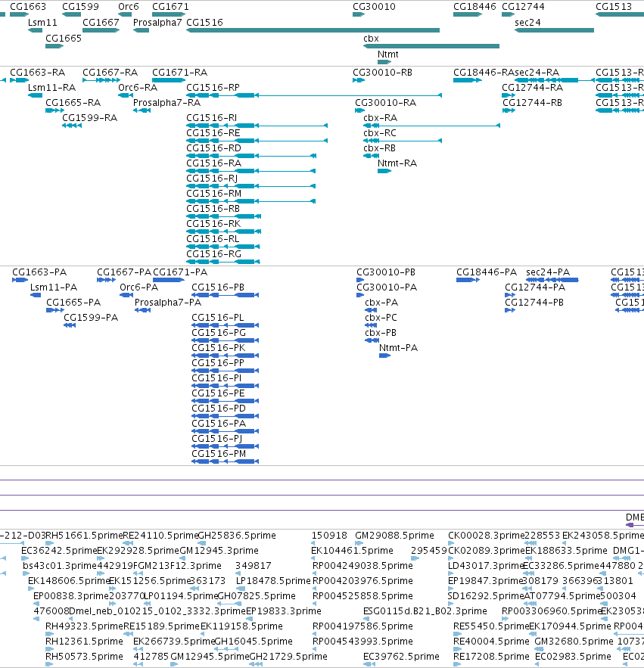
Task: Click transcript CG1663-RA label
Action: [x=38, y=73]
